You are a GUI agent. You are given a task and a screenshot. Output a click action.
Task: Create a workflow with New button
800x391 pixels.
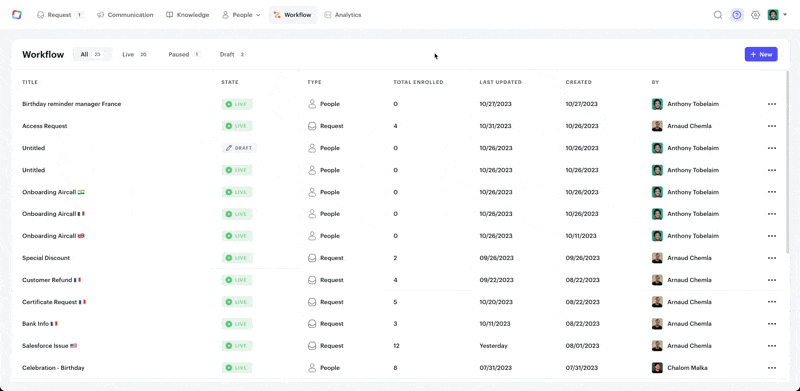[x=761, y=54]
